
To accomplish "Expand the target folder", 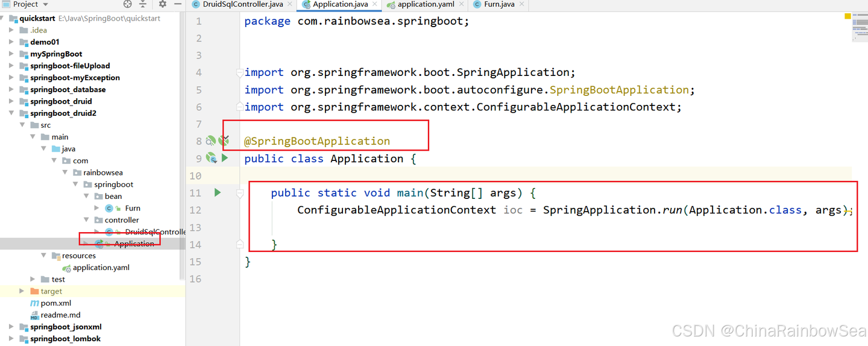I will pos(22,291).
